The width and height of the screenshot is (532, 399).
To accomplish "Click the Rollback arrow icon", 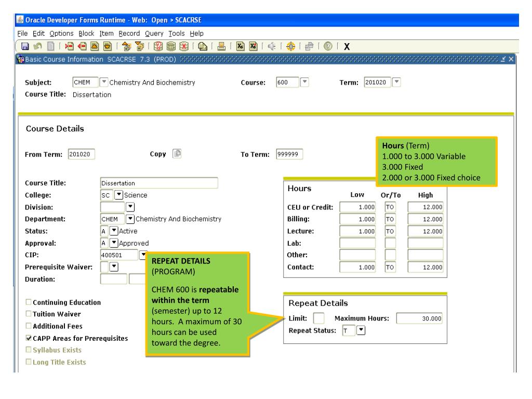I will 37,46.
